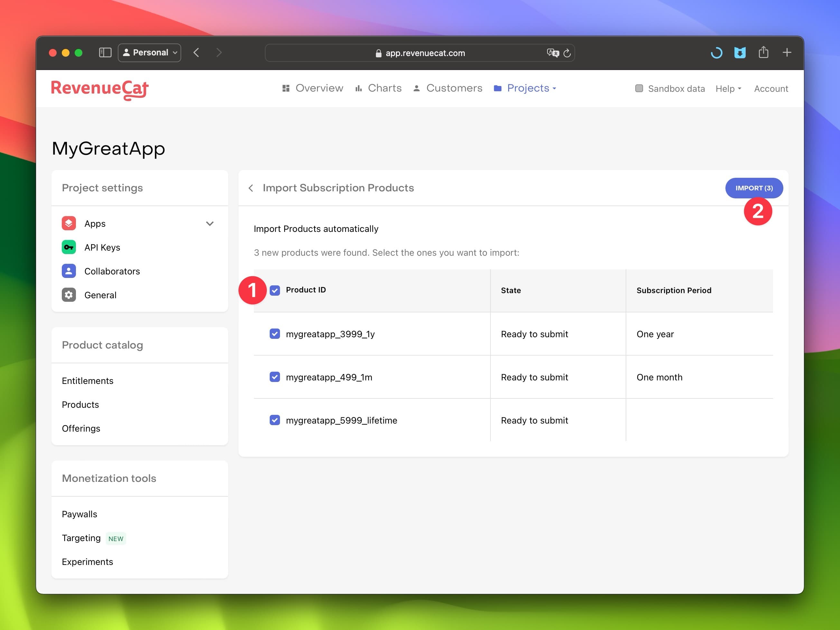Click the MyGreatApp project title
The height and width of the screenshot is (630, 840).
point(108,148)
